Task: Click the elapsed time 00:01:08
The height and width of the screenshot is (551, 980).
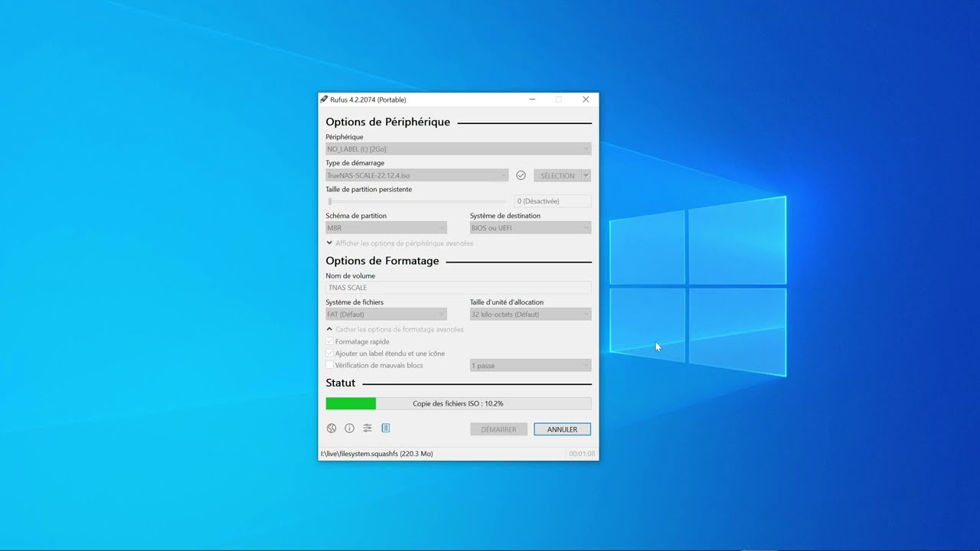Action: [582, 454]
